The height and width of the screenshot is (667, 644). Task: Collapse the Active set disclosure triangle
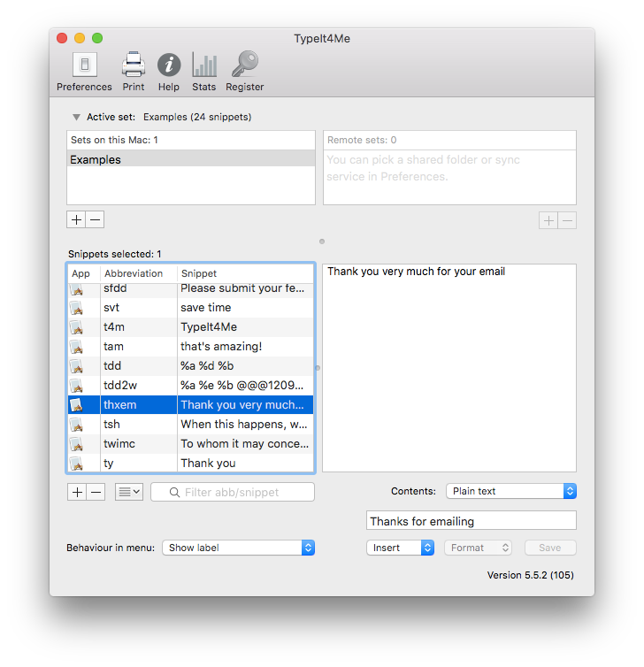76,117
